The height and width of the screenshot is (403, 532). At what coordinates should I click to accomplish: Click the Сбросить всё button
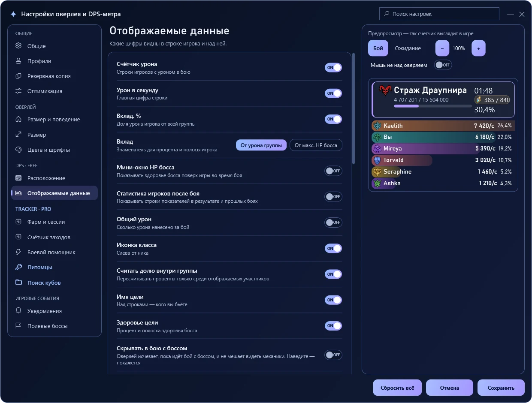[397, 388]
